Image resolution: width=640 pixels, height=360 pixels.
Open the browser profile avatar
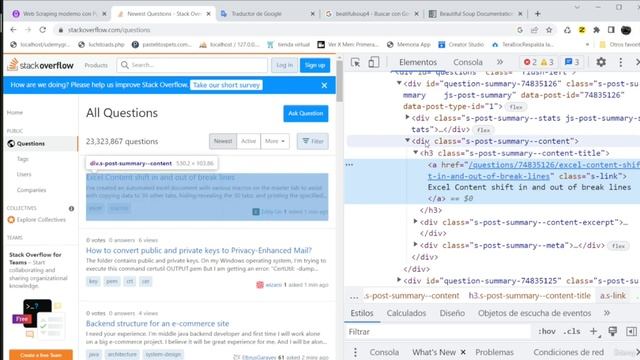click(x=626, y=30)
